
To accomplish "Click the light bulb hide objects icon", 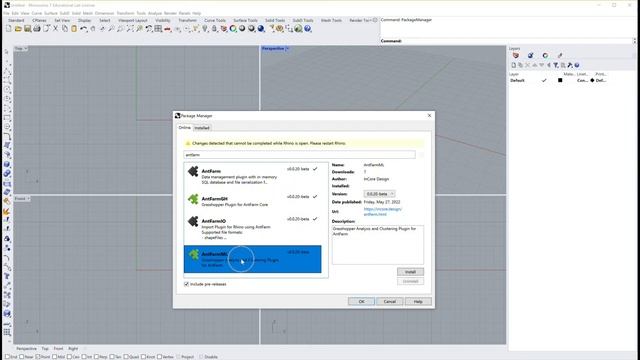I will 205,29.
